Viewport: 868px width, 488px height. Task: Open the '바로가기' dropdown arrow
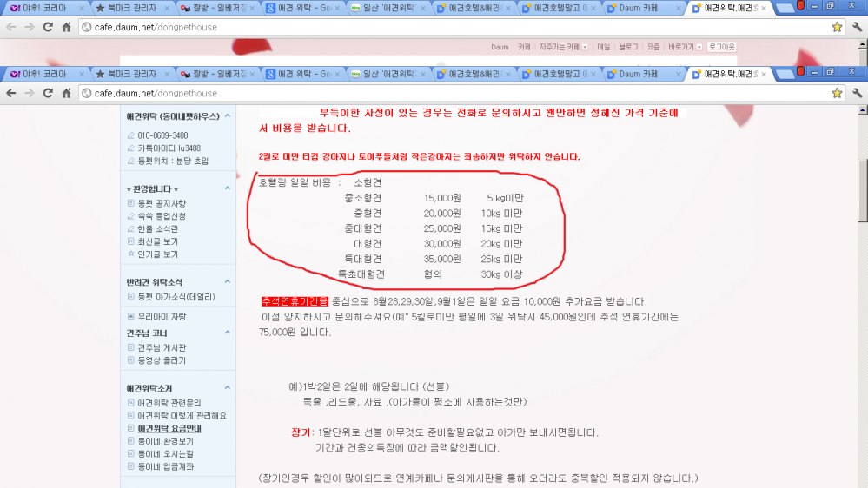(699, 47)
